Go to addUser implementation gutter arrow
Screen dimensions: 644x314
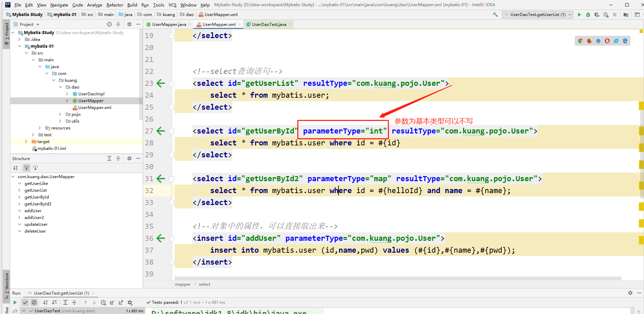click(160, 238)
